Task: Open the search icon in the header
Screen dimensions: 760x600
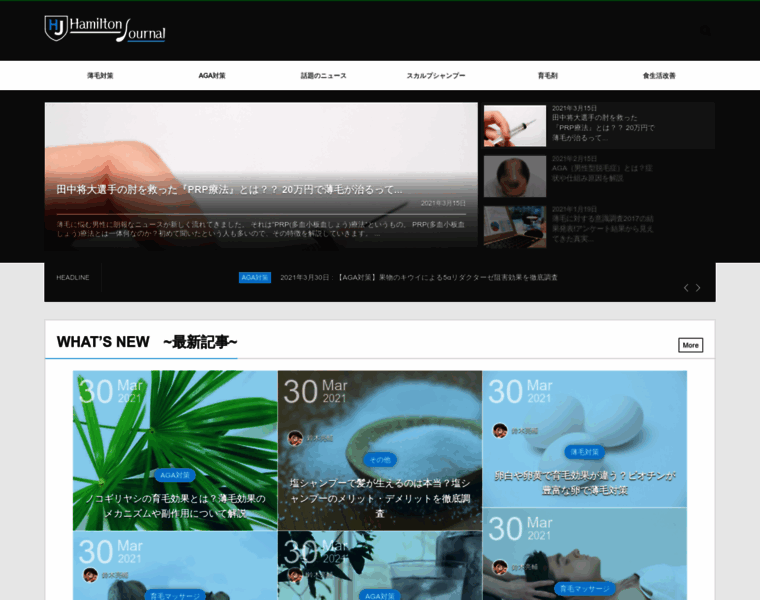Action: [x=705, y=31]
